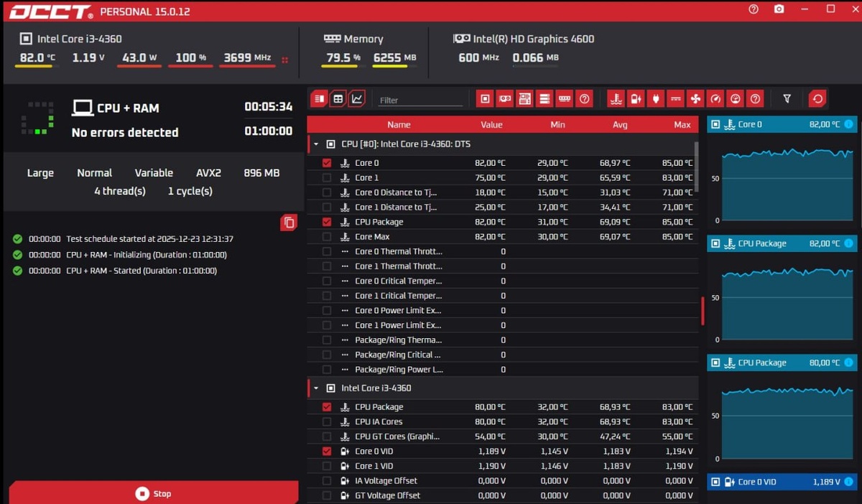Select the 896 MB memory setting
Viewport: 862px width, 504px height.
(x=262, y=173)
